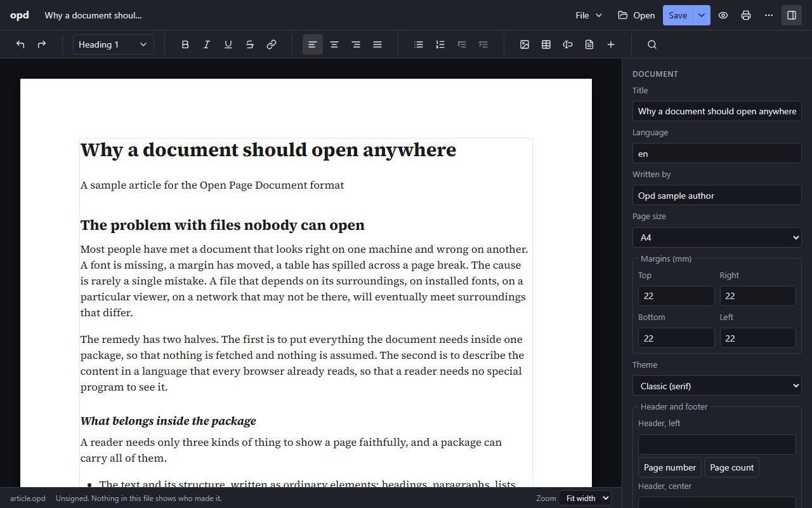Edit the Top margin field
Viewport: 812px width, 508px height.
[676, 296]
